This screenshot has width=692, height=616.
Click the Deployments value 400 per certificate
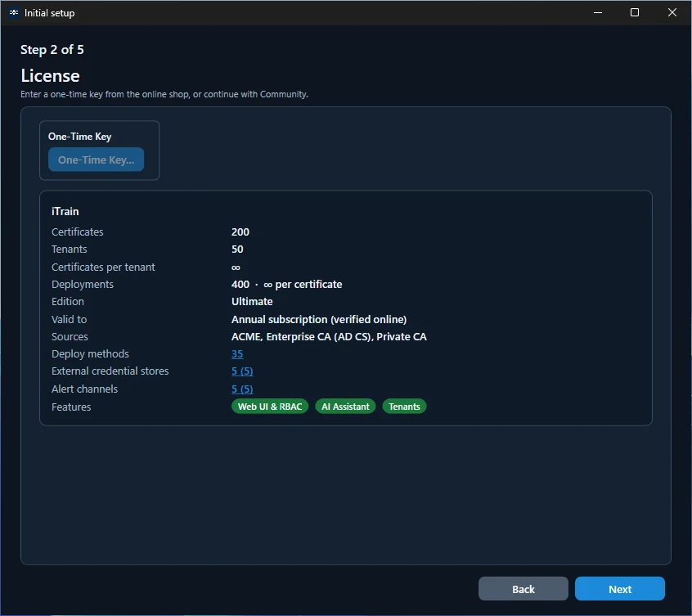tap(286, 284)
